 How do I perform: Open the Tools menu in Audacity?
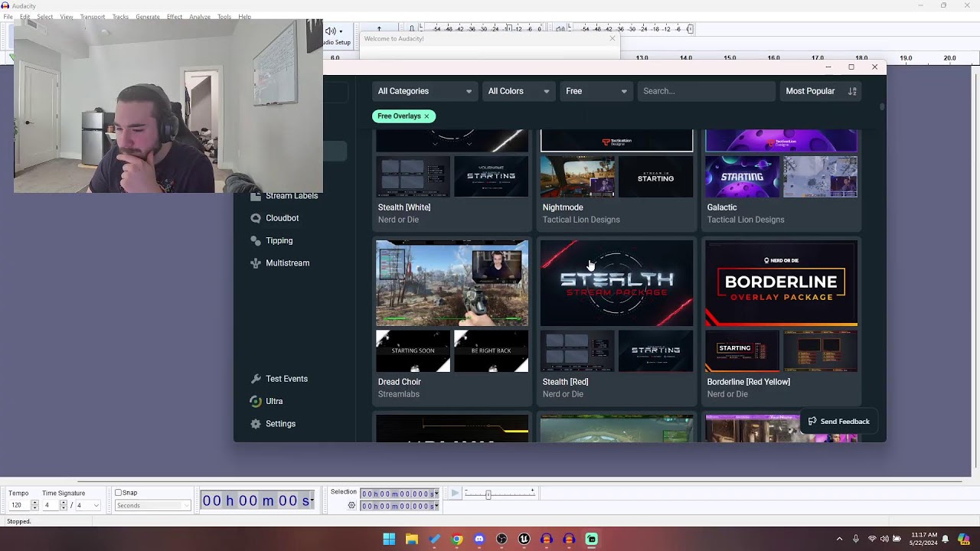pos(224,17)
